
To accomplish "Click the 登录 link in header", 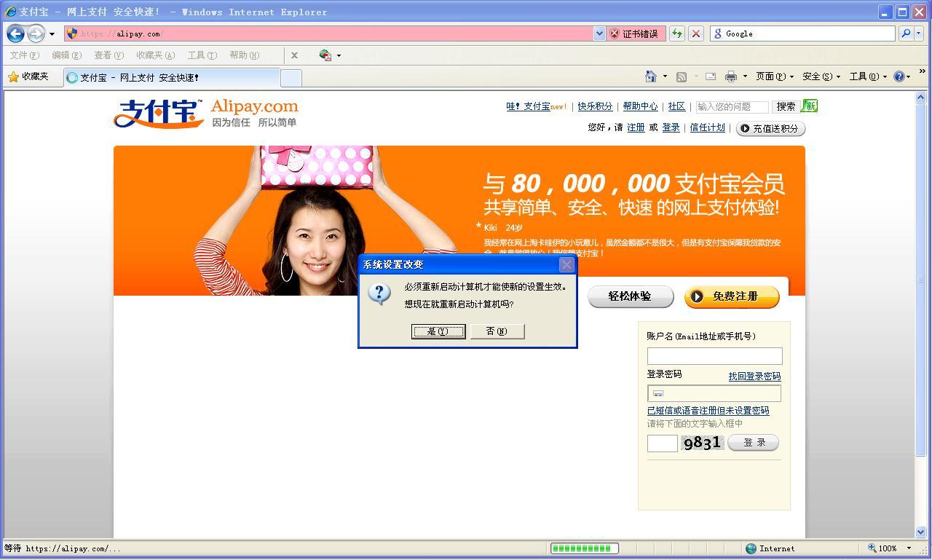I will [671, 127].
